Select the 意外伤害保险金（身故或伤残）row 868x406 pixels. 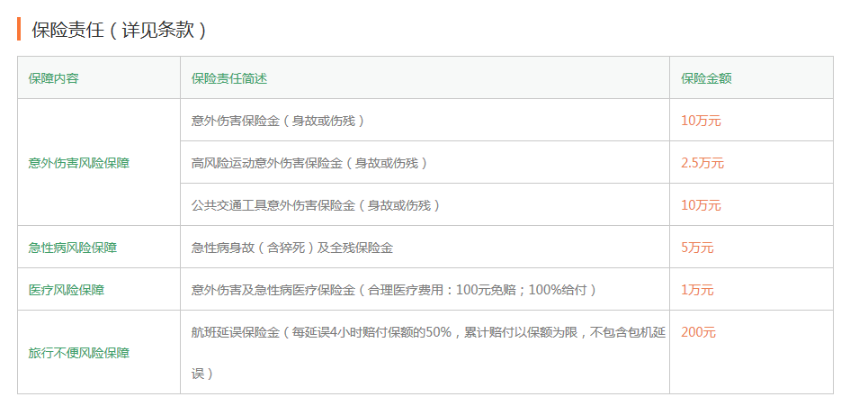point(278,121)
